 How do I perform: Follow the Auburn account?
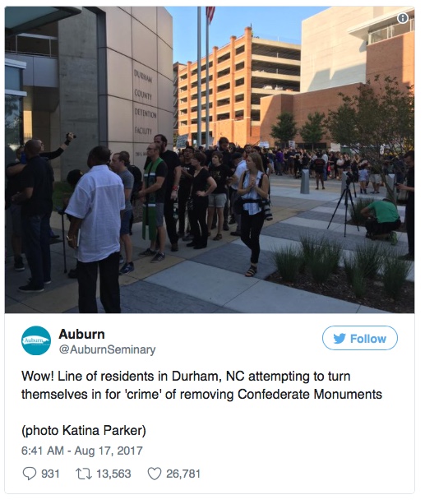pos(360,338)
